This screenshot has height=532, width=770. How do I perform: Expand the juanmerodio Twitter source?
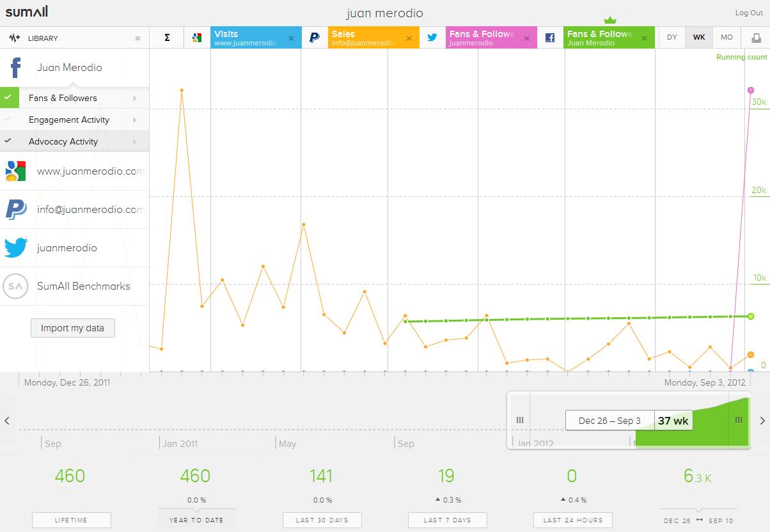[74, 248]
